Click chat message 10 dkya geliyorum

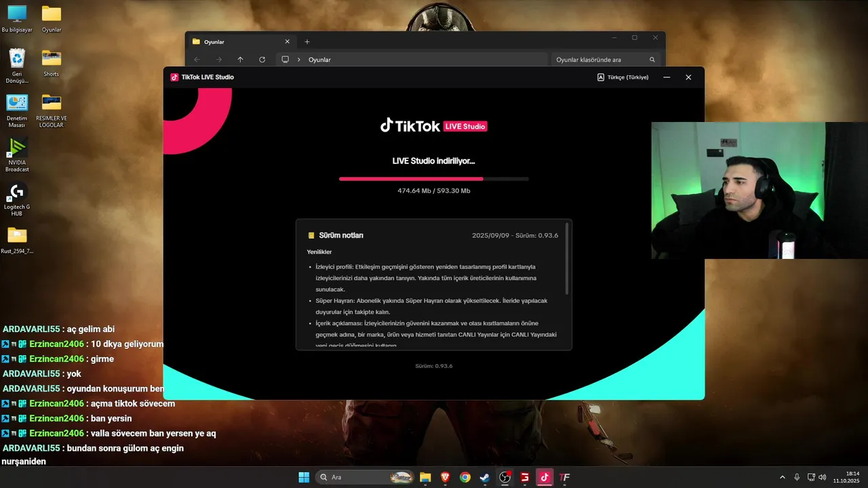pos(127,344)
